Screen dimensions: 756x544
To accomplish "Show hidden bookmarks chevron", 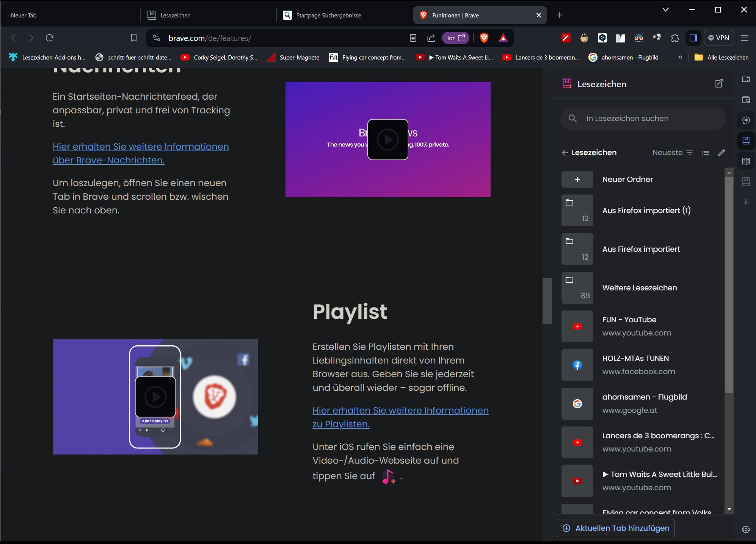I will point(680,58).
